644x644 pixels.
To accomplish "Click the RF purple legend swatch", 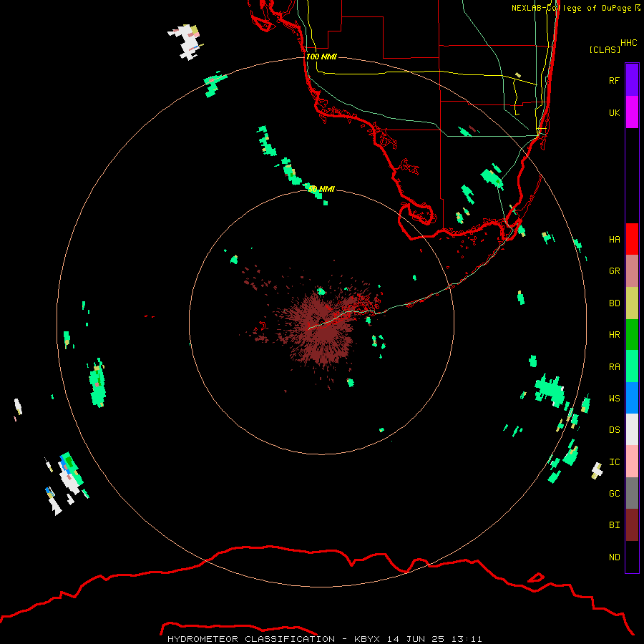I will (632, 80).
